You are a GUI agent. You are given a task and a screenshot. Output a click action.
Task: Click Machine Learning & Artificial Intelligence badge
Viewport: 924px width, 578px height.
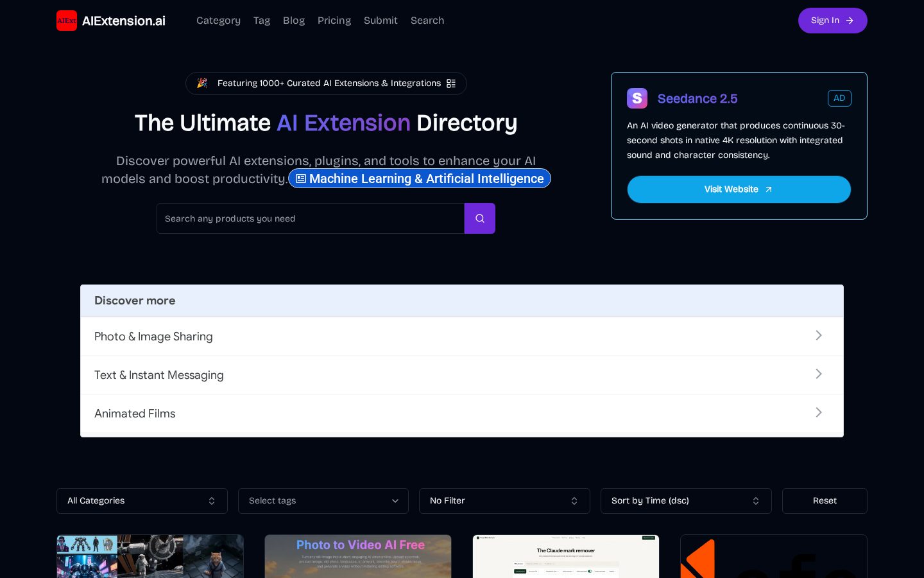420,179
